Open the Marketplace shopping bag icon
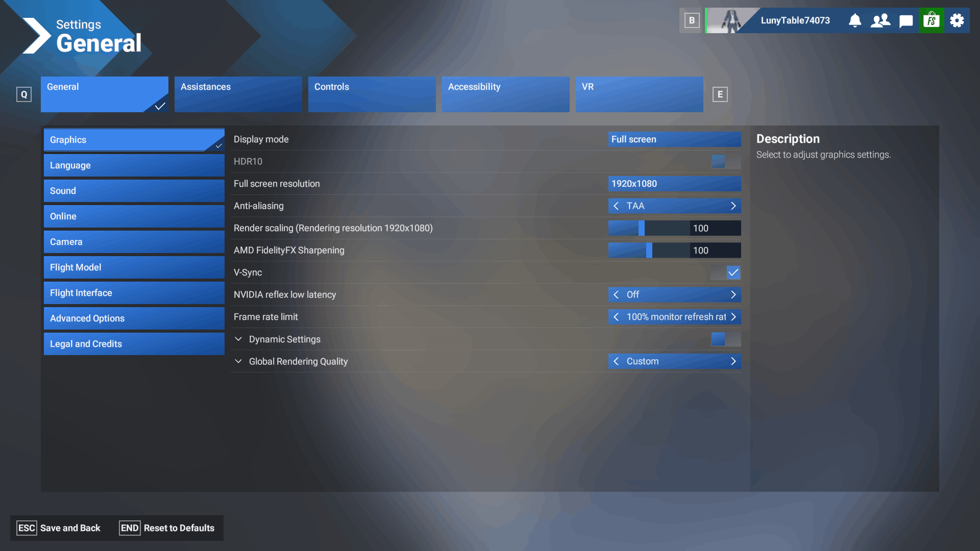 pos(932,20)
